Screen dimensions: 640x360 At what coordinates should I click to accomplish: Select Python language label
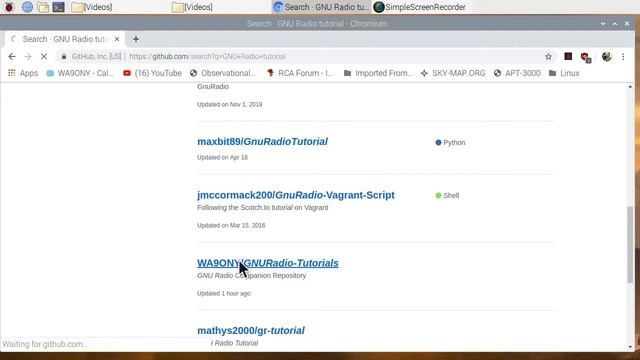pyautogui.click(x=450, y=142)
